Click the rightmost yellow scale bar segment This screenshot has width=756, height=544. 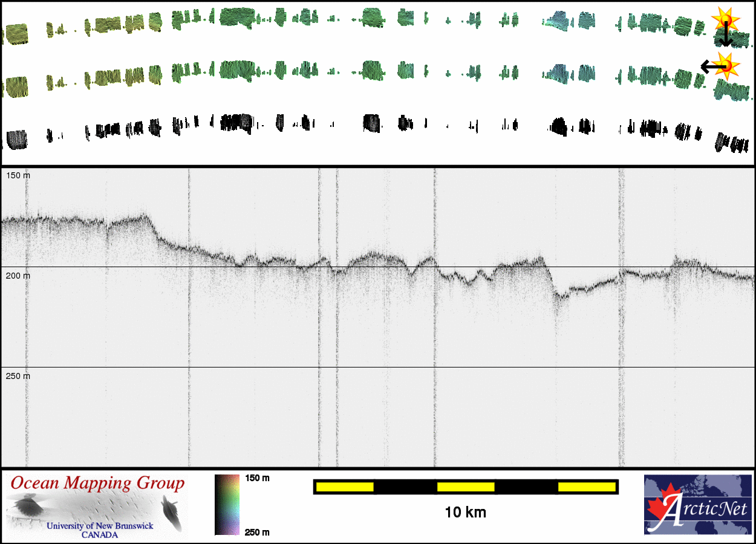(586, 487)
